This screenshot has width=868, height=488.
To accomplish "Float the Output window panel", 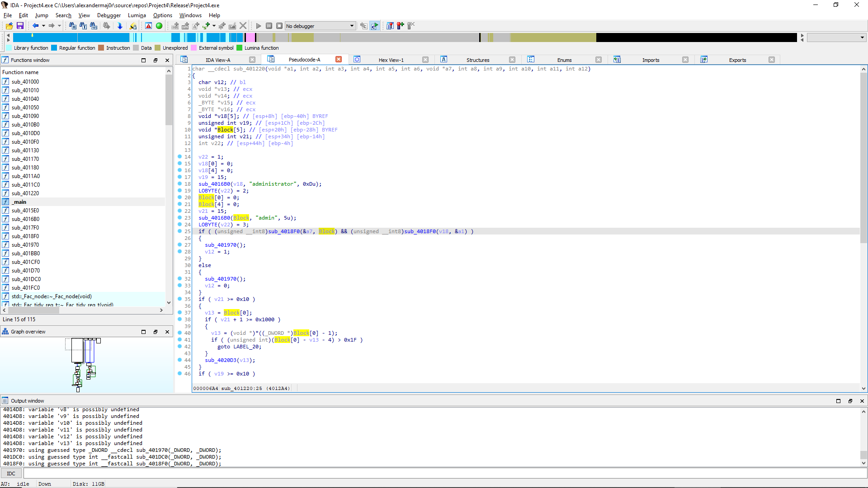I will (850, 401).
